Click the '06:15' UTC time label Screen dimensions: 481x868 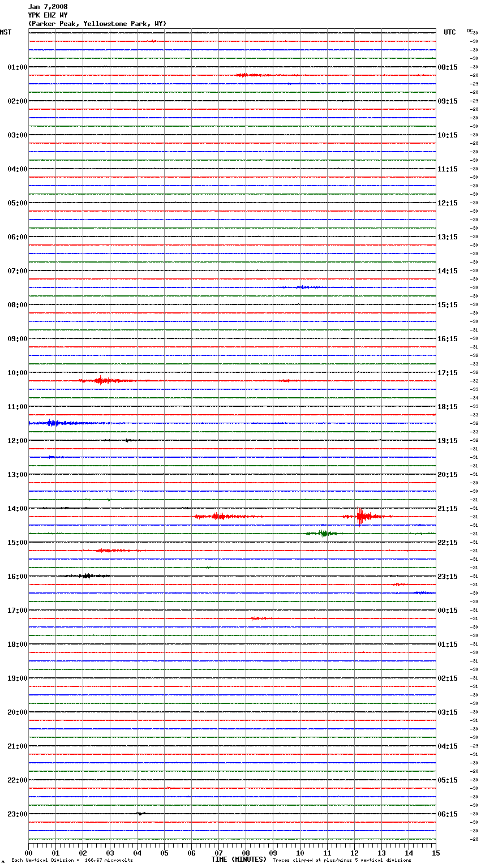448,814
